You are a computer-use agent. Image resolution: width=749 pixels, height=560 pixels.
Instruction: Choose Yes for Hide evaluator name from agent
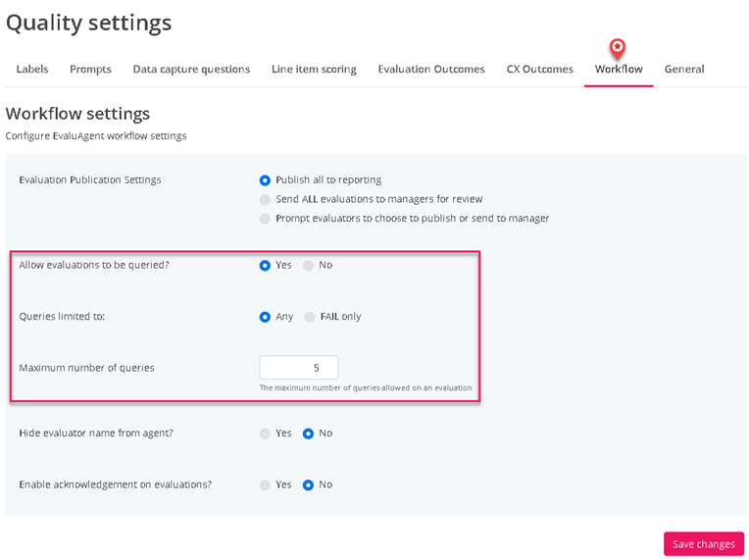pos(265,433)
